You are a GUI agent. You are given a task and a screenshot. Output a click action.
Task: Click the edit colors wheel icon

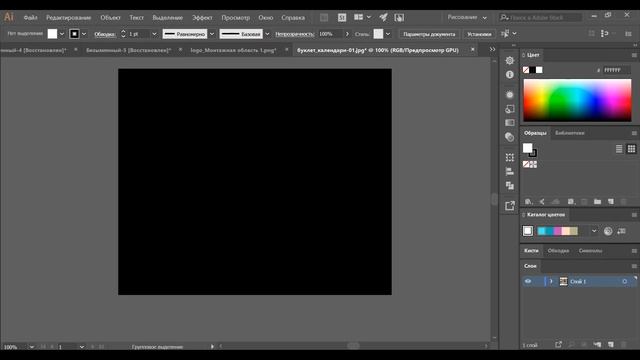click(608, 231)
